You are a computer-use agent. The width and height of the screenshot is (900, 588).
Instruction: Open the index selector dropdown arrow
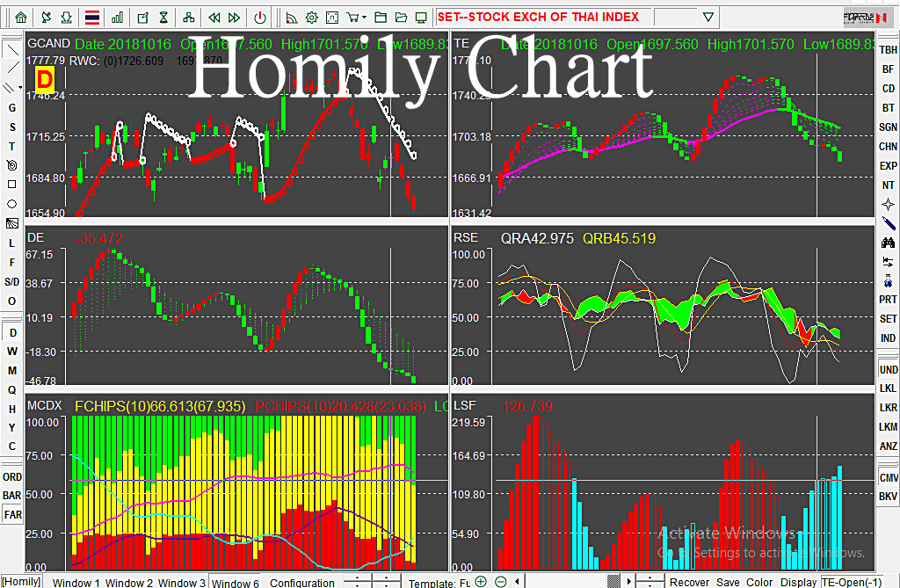coord(709,16)
